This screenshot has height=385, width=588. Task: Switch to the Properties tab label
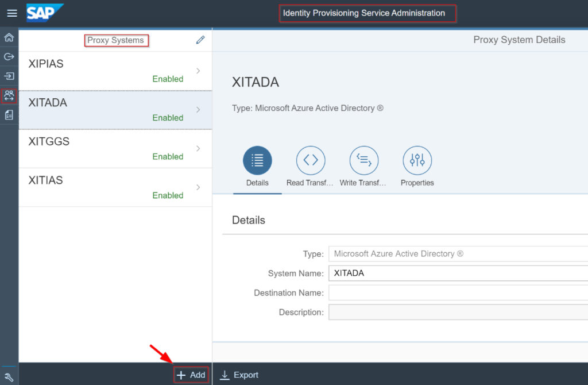(417, 183)
